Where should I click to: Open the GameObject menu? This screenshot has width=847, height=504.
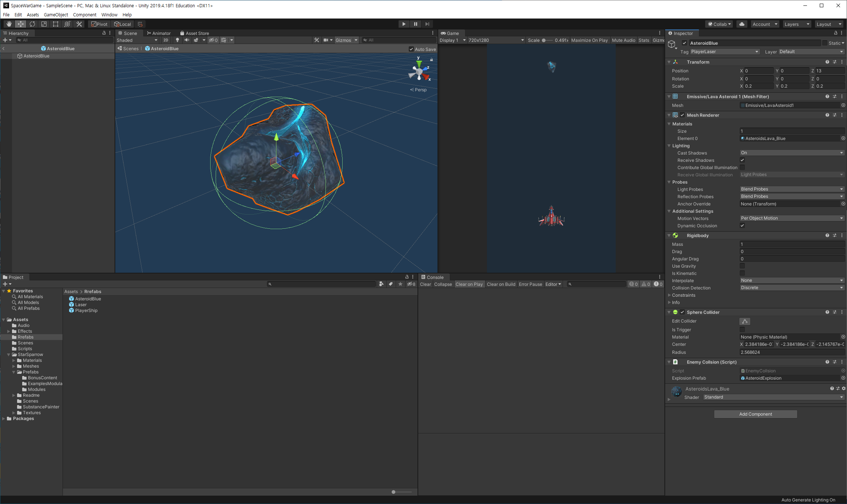(x=56, y=15)
